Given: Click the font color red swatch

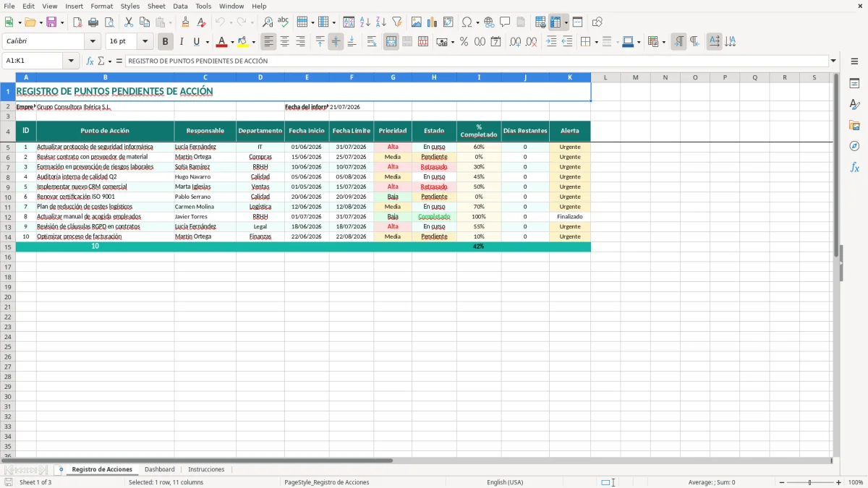Looking at the screenshot, I should point(222,42).
